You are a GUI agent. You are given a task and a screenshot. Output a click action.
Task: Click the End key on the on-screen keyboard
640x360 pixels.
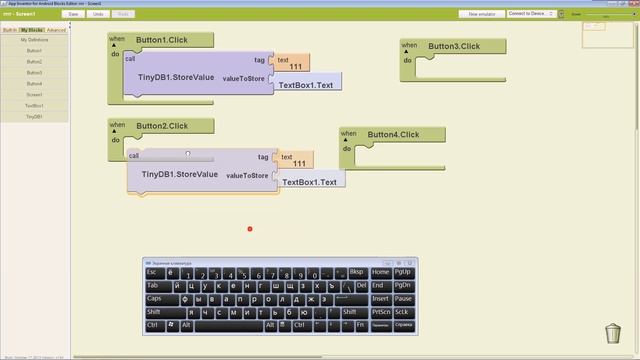[381, 287]
